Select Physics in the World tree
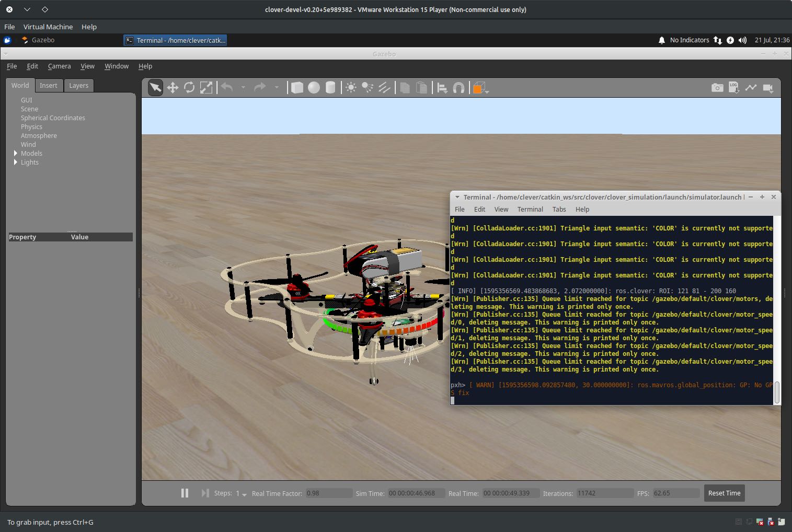 [x=31, y=126]
